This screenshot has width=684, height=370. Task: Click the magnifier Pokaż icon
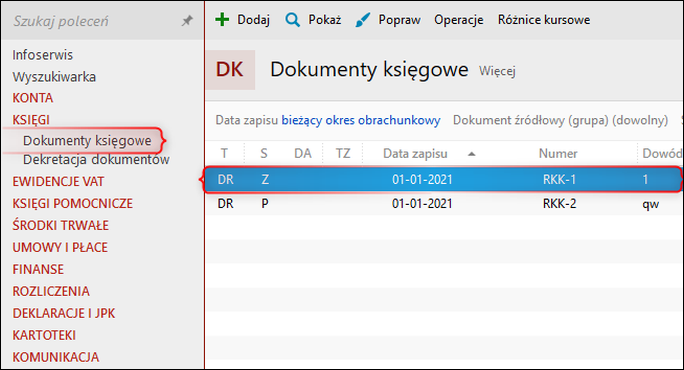[292, 20]
